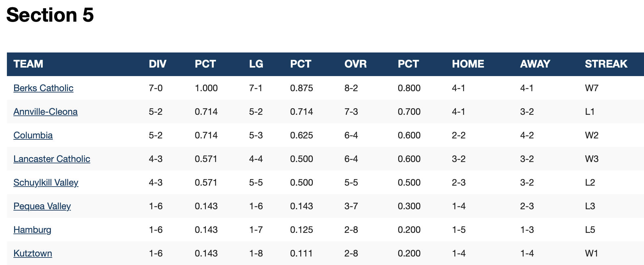Select the Pequea Valley team link
This screenshot has height=265, width=644.
(42, 206)
